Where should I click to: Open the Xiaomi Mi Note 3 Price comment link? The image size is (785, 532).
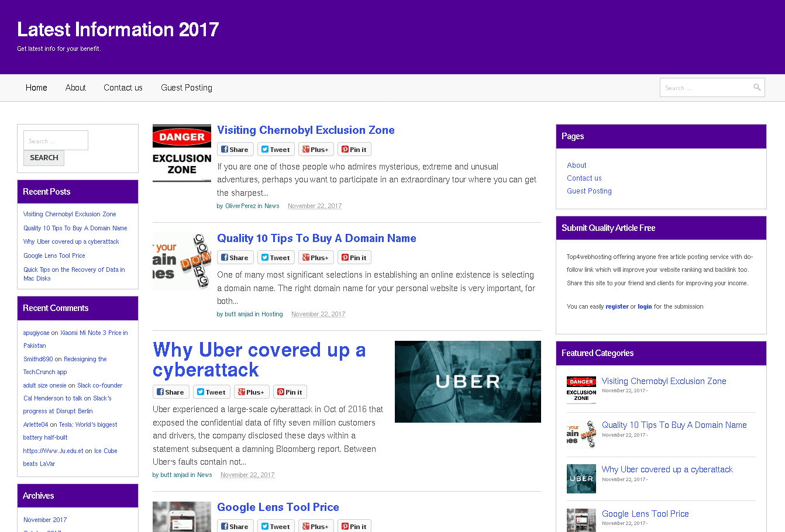(75, 339)
